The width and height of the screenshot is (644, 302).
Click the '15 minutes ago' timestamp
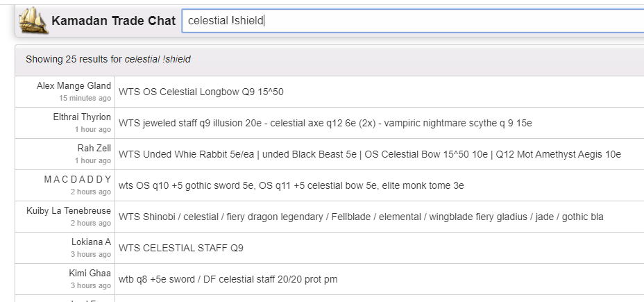[x=85, y=98]
